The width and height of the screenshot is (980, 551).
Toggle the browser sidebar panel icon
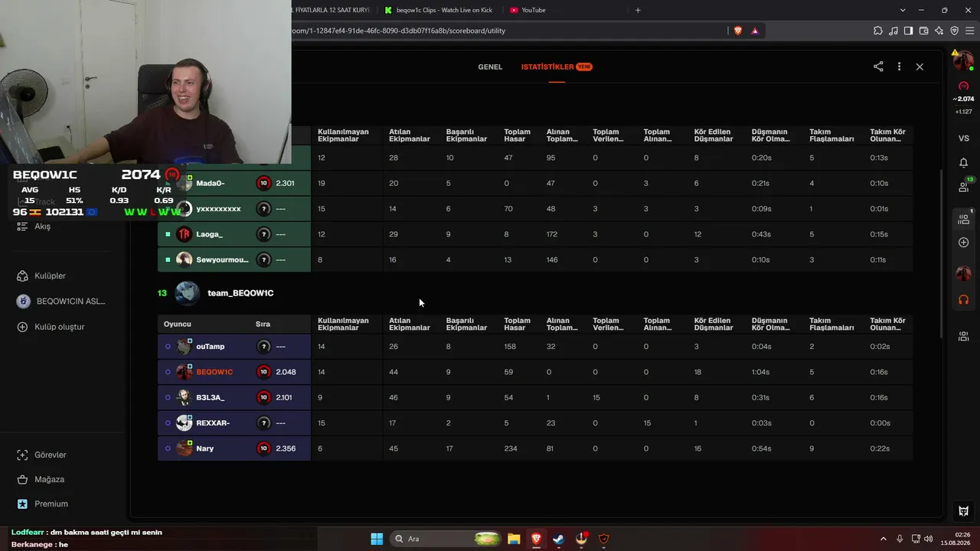(x=908, y=31)
